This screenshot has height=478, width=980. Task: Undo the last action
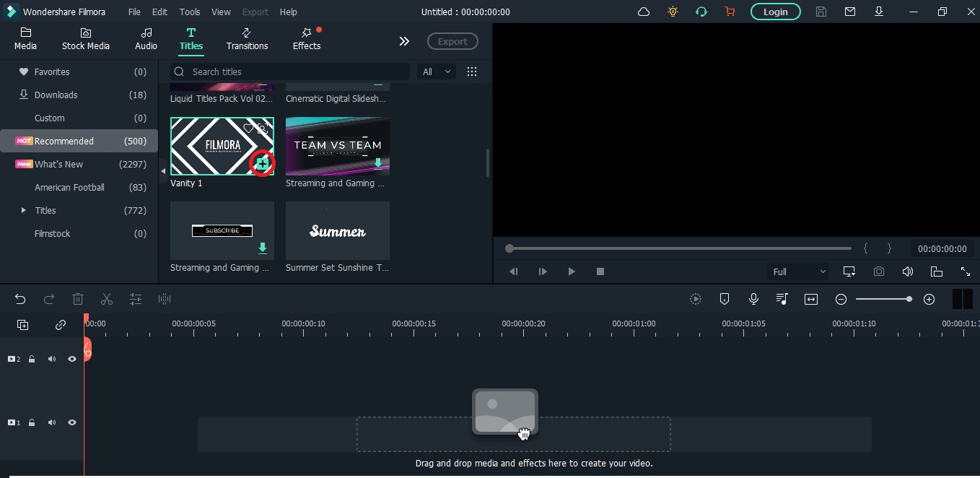tap(20, 299)
